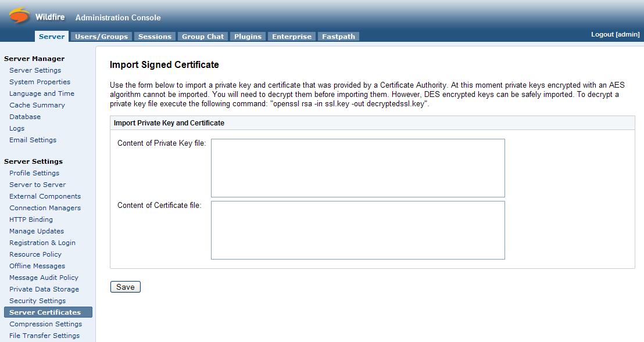Open Profile Settings
This screenshot has width=644, height=342.
34,173
